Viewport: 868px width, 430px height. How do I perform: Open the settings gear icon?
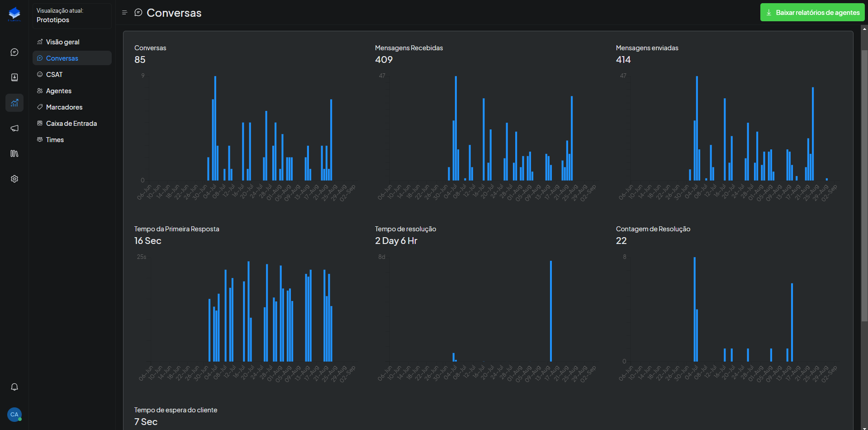point(14,179)
